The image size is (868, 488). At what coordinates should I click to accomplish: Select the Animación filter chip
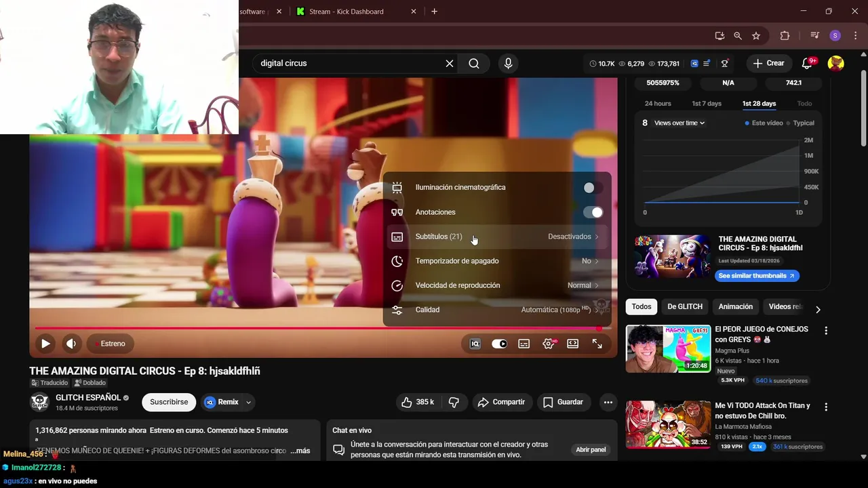coord(736,307)
